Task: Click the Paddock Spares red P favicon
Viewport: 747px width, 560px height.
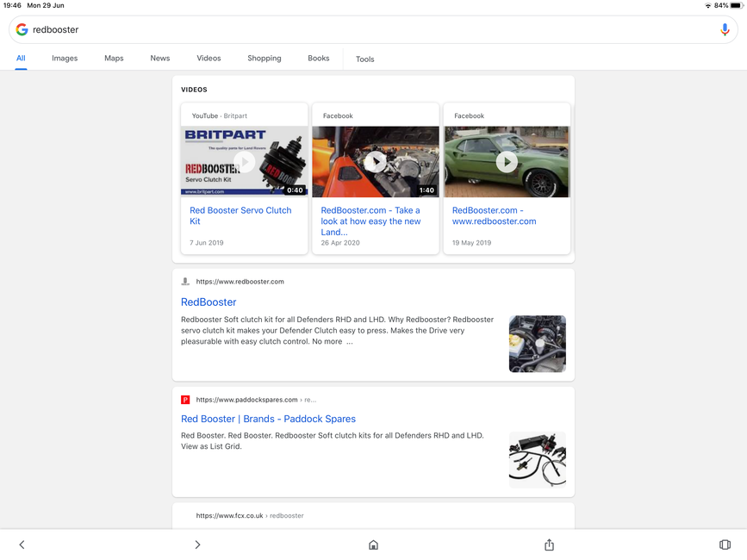Action: 185,400
